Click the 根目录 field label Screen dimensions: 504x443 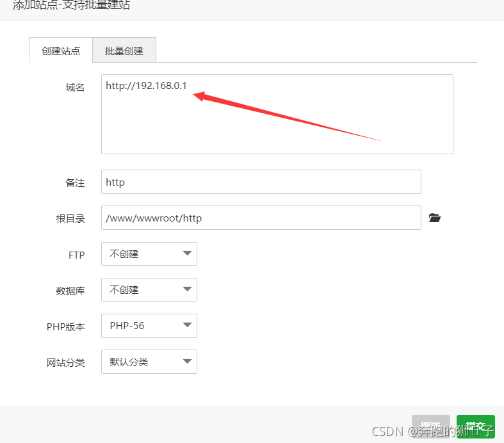[x=70, y=219]
